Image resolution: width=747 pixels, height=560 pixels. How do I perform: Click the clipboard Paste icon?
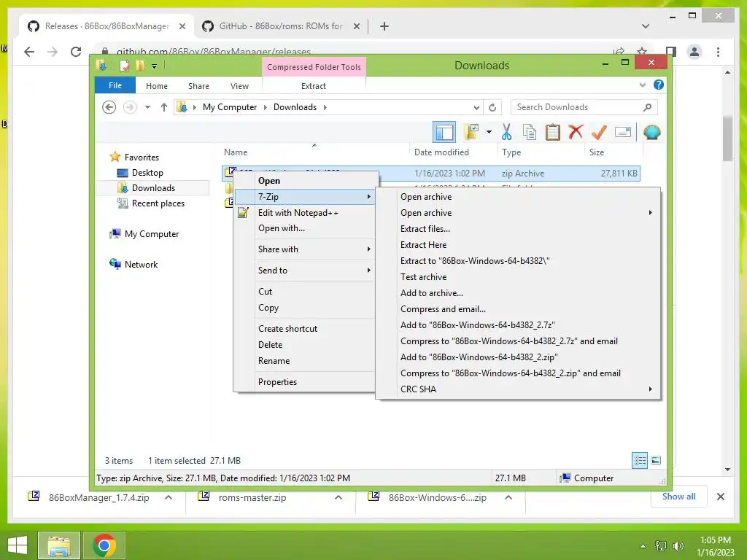(x=553, y=132)
